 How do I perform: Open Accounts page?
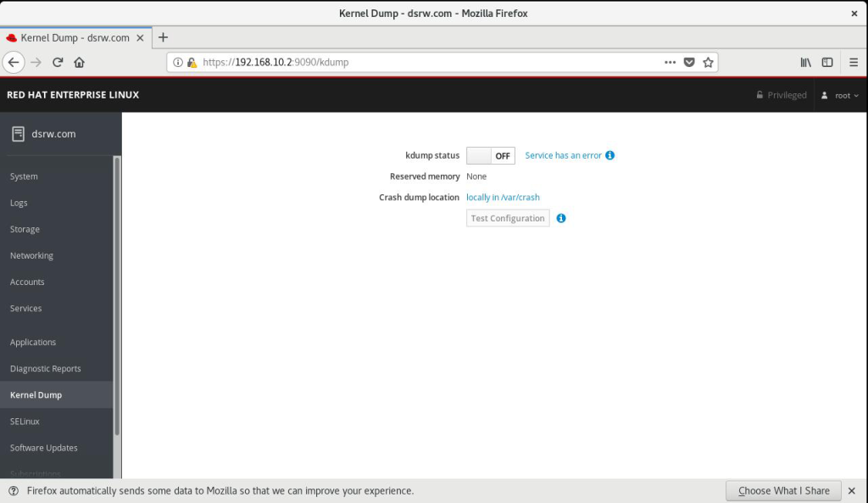[x=27, y=282]
